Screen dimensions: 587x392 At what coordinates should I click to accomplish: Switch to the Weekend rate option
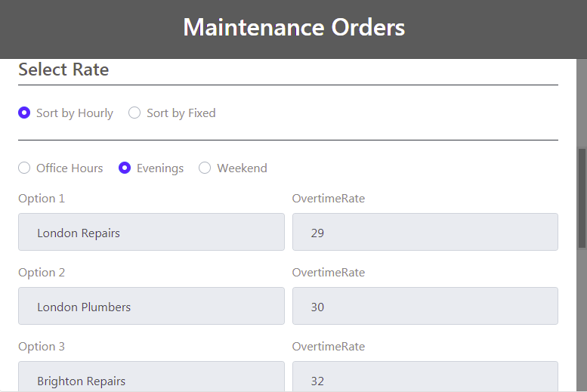(x=205, y=168)
